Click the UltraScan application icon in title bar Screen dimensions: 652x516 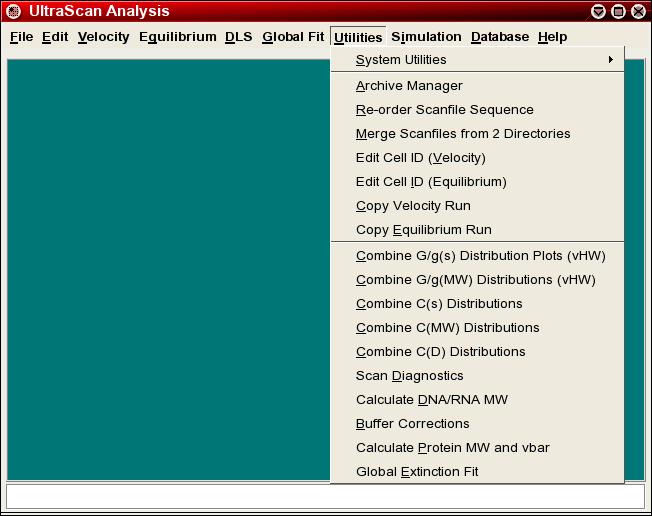click(x=14, y=12)
